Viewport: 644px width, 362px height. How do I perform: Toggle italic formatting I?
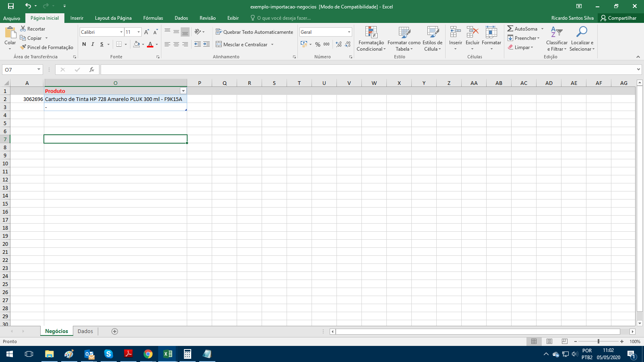point(93,44)
